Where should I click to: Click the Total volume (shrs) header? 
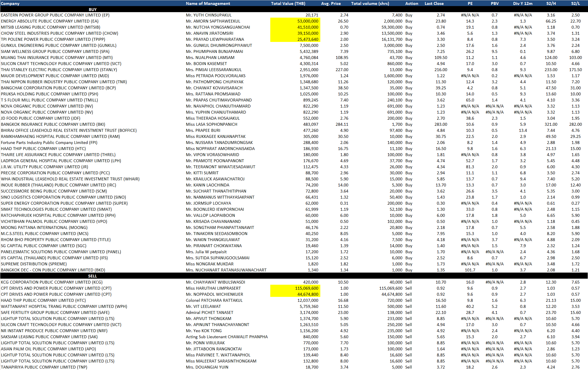point(370,3)
